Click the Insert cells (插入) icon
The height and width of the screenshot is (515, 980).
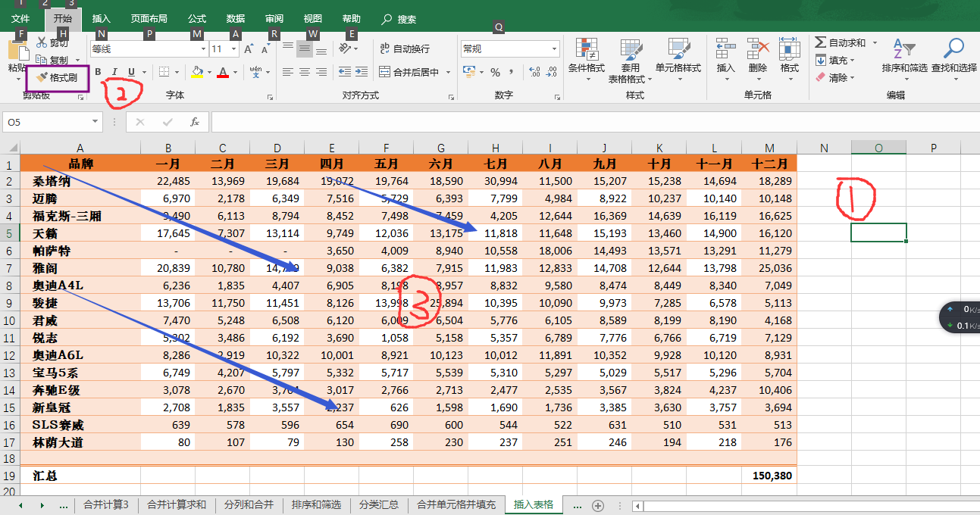(x=726, y=48)
